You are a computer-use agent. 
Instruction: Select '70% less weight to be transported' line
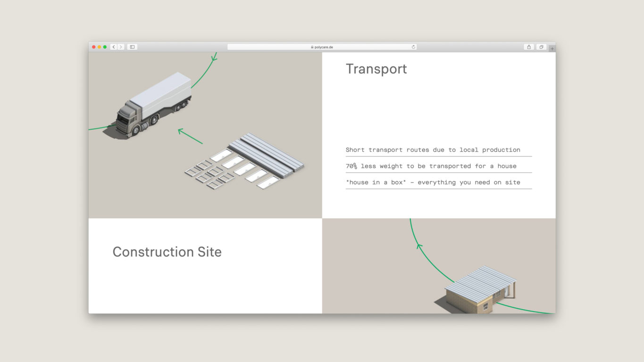point(431,166)
